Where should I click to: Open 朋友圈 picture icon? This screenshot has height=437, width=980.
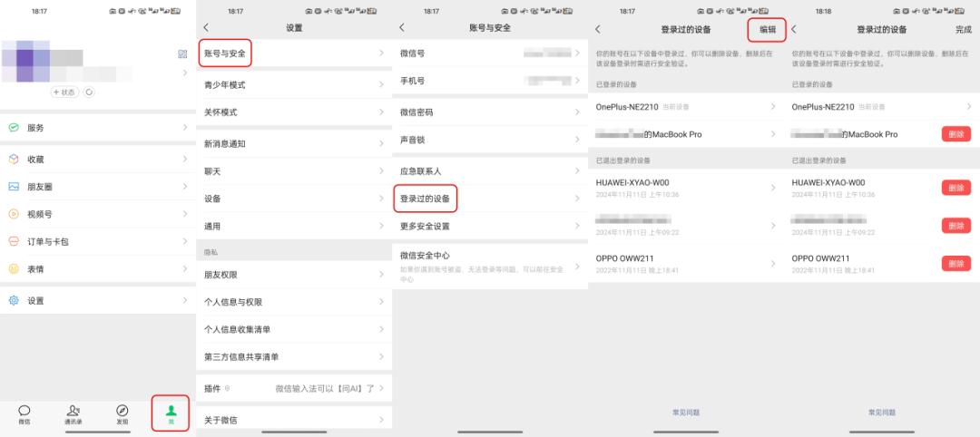tap(14, 187)
